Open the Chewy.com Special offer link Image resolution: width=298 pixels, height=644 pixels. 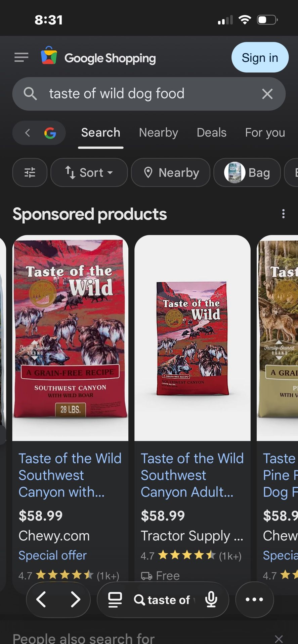point(52,555)
